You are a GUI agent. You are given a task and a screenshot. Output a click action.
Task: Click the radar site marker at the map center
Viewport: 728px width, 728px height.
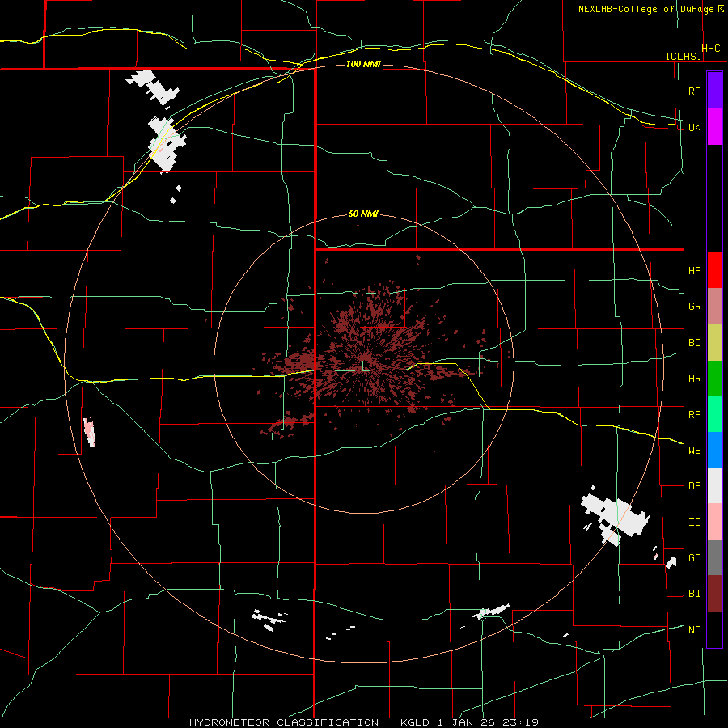point(363,365)
